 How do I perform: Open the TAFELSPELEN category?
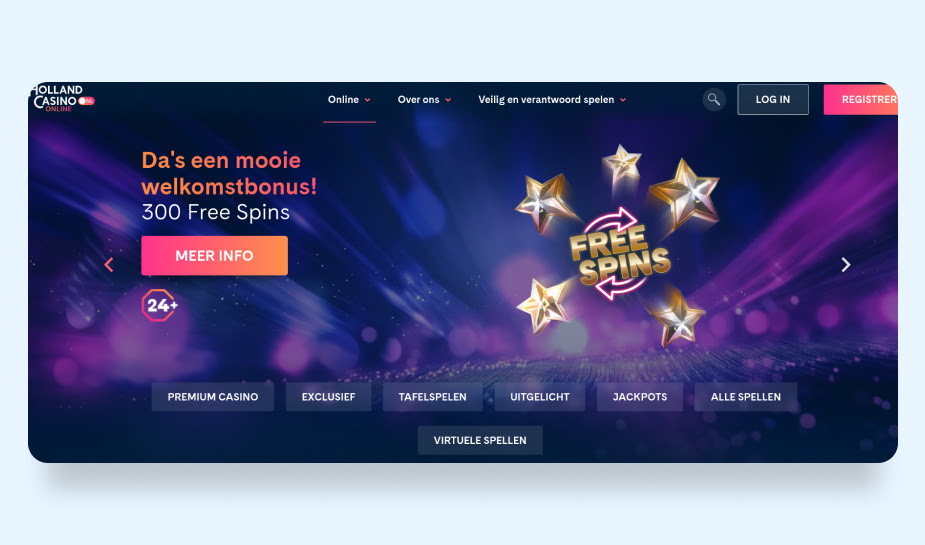point(432,397)
